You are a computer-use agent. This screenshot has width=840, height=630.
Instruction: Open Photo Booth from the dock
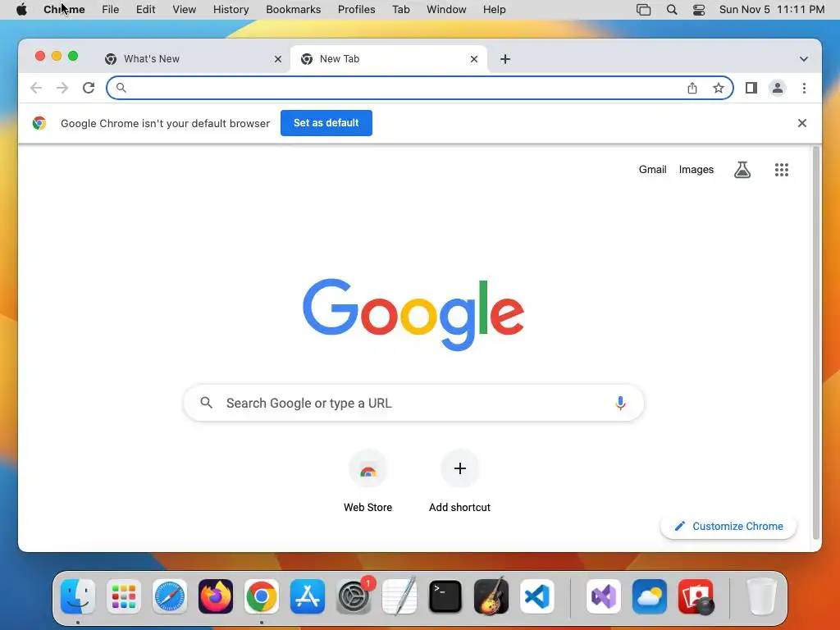[696, 596]
